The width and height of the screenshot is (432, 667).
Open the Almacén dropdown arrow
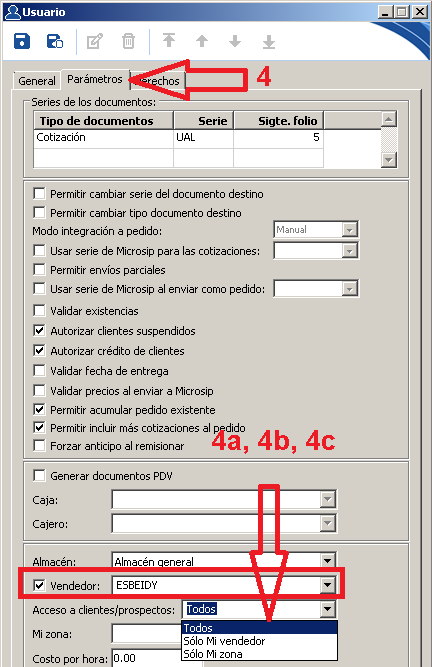click(327, 561)
